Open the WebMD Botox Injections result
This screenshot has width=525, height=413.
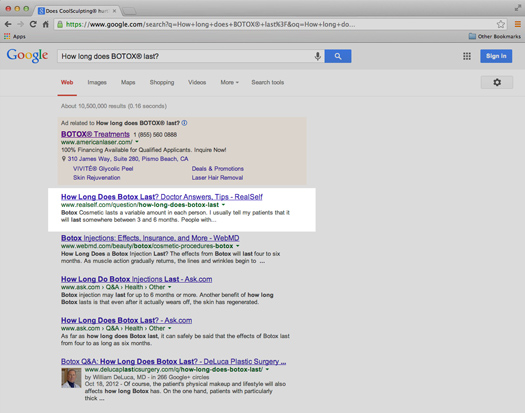150,238
